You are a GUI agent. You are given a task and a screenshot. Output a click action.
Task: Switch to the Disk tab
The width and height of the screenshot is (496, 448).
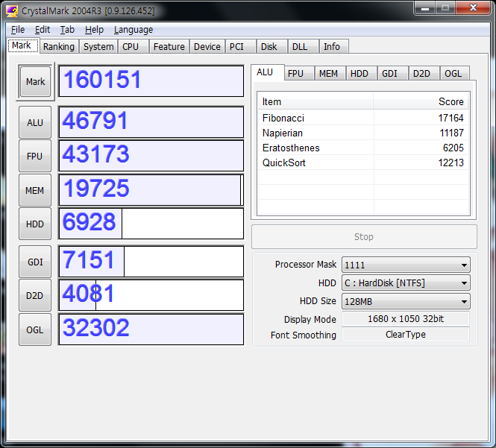pyautogui.click(x=271, y=46)
